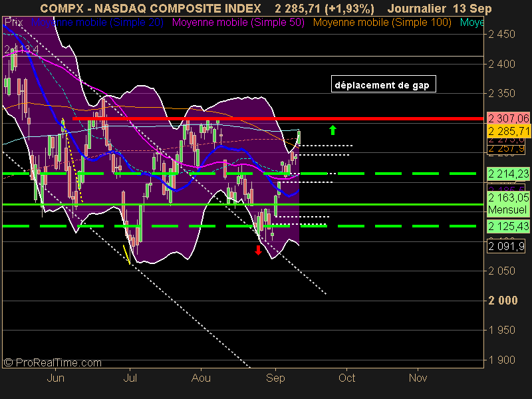Select legend "Moyenne mobile (Simple 20)"
Screen dimensions: 532x399
click(97, 23)
